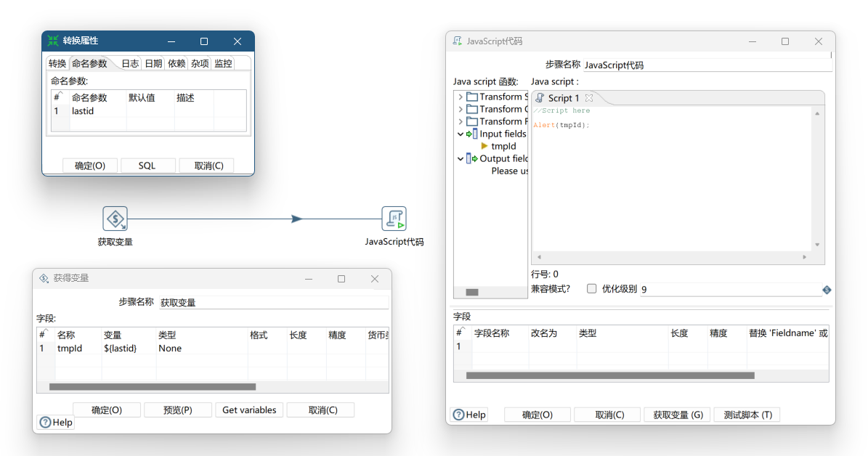Click the 获取变量 step icon on canvas

[x=115, y=219]
